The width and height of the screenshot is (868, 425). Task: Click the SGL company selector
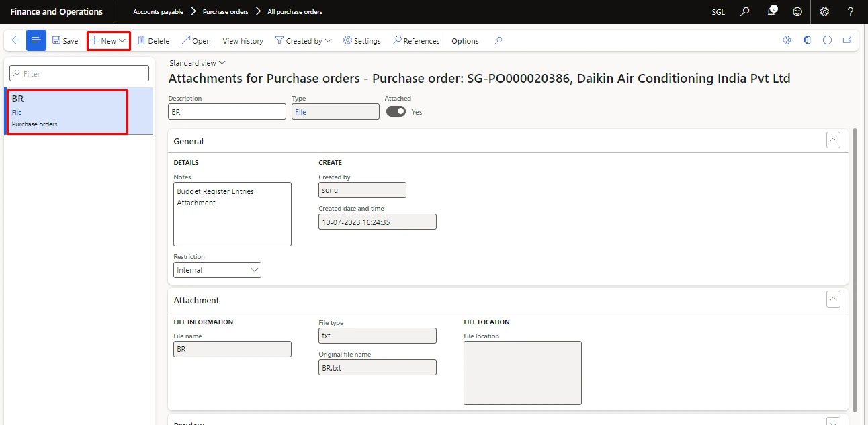click(x=718, y=12)
